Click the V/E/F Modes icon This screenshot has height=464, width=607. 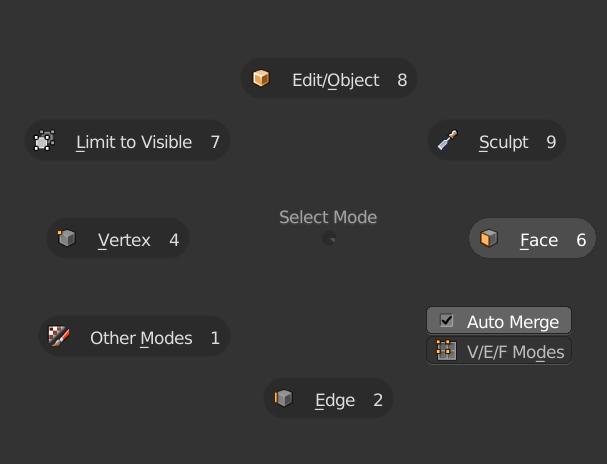tap(446, 351)
